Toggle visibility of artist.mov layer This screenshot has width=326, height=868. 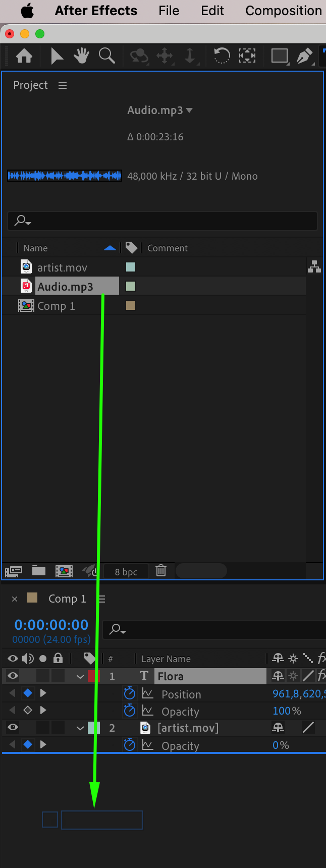point(13,727)
